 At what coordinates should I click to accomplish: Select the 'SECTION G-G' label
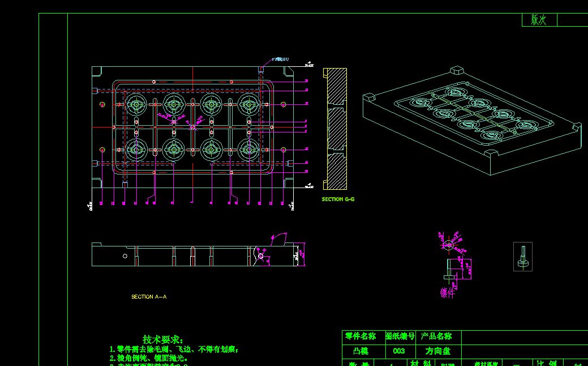338,199
